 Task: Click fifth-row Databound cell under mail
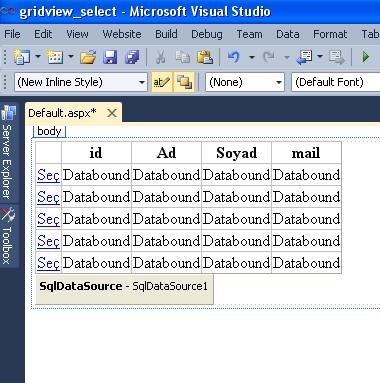306,263
